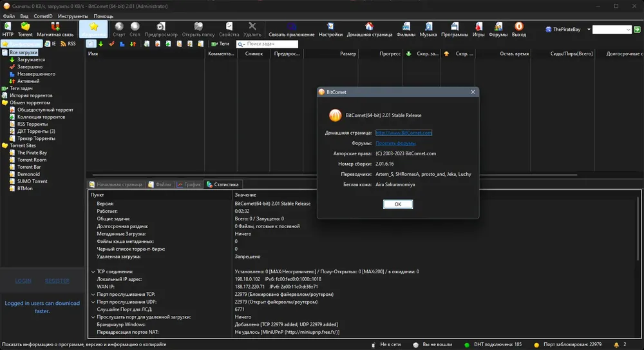Image resolution: width=644 pixels, height=350 pixels.
Task: Go to Домашняя страница home icon
Action: pos(369,30)
